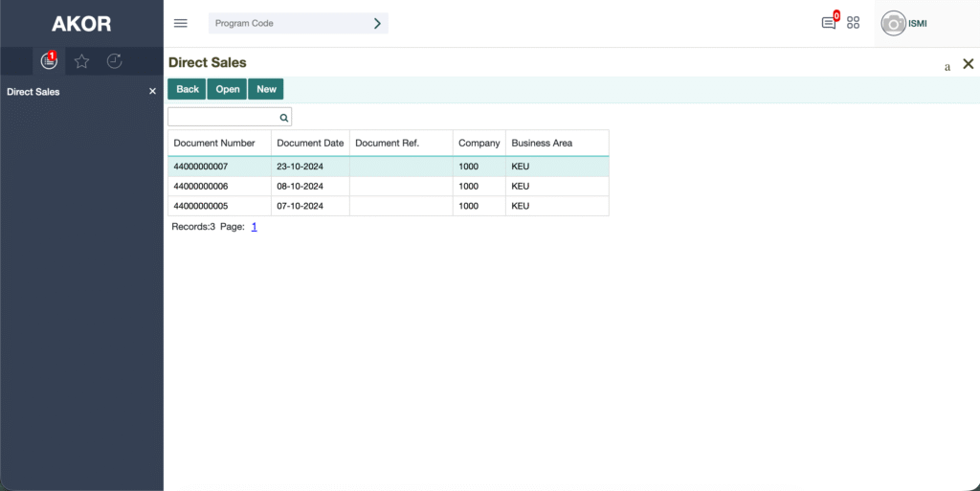Click the search magnifier icon

click(x=284, y=117)
